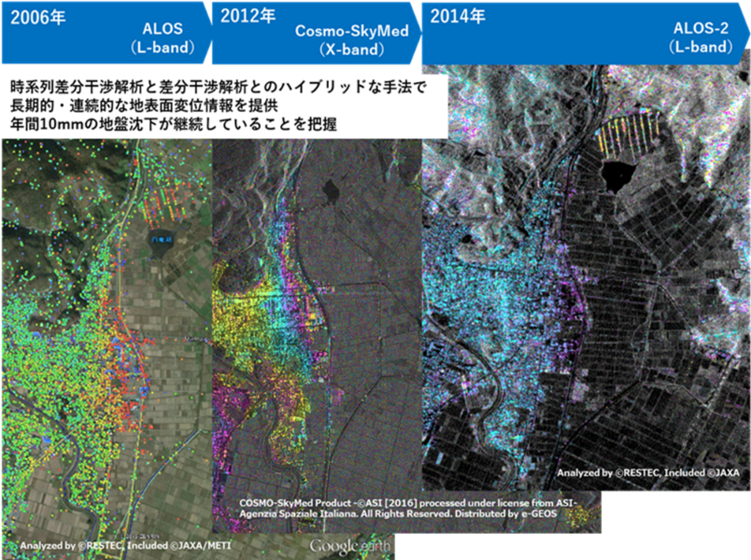The height and width of the screenshot is (560, 751).
Task: Select the "Cosmo-SkyMed" satellite name
Action: coord(352,31)
